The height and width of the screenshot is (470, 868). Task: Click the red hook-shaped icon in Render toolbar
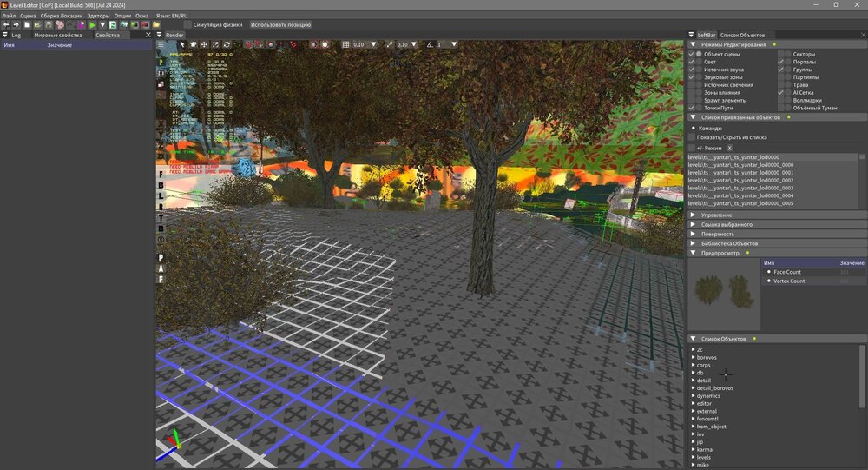click(293, 44)
